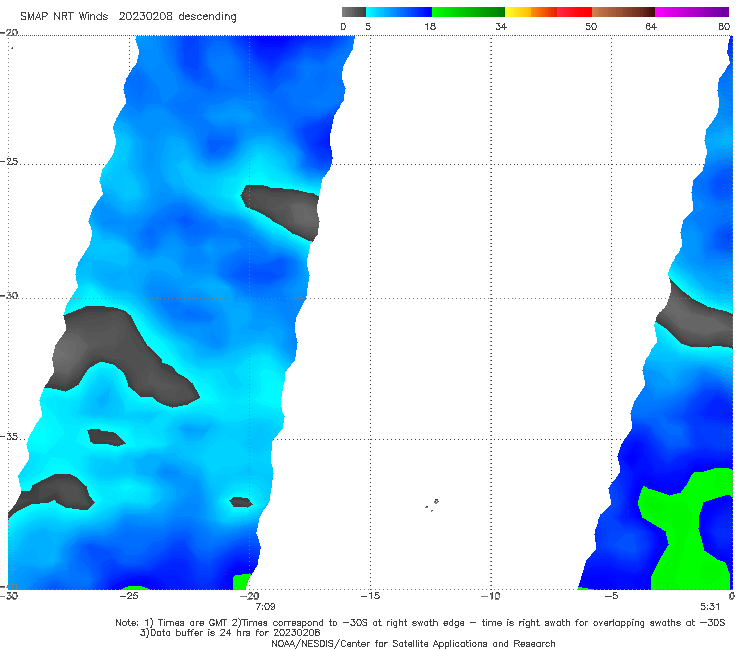Click the color bar label "34"

click(501, 27)
